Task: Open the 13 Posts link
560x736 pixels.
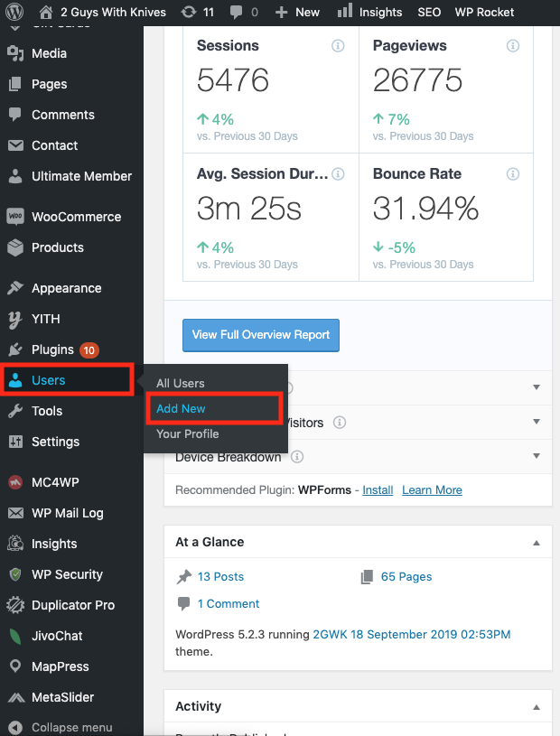Action: tap(220, 576)
